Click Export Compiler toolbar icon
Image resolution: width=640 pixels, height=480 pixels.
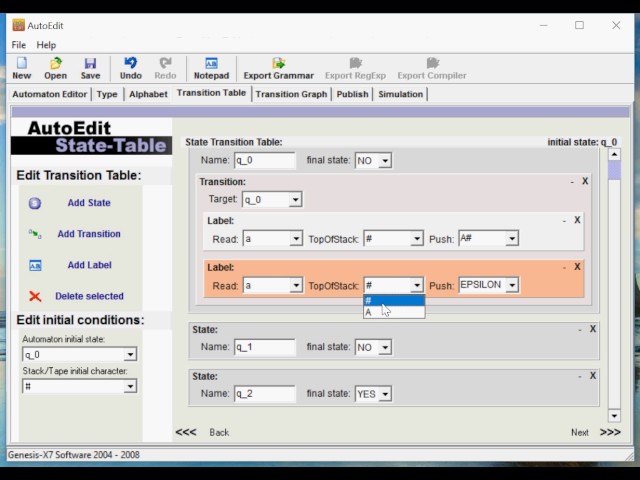tap(432, 63)
